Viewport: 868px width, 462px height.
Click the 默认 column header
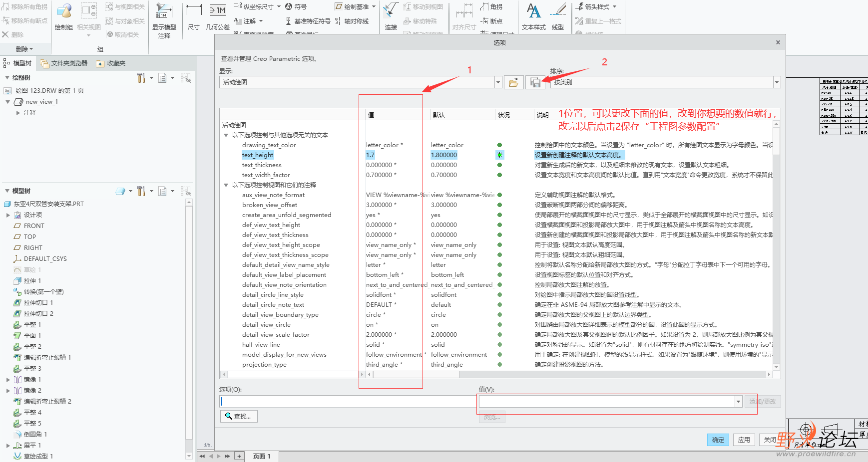(x=462, y=115)
